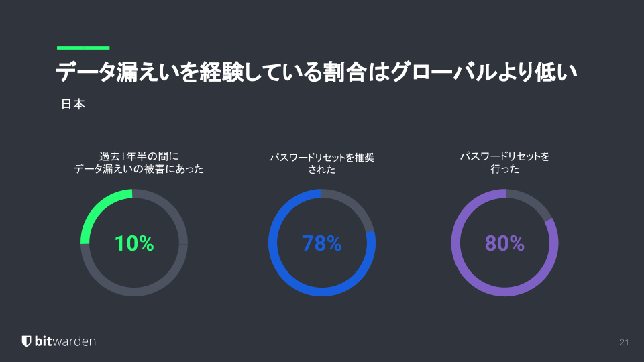The image size is (644, 362).
Task: Click the purple 80% value
Action: (504, 243)
